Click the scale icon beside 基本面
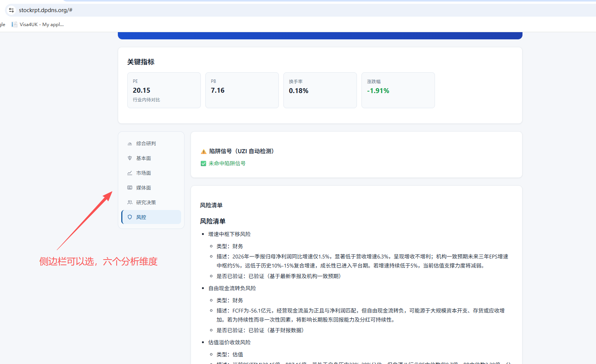Image resolution: width=596 pixels, height=364 pixels. point(130,158)
